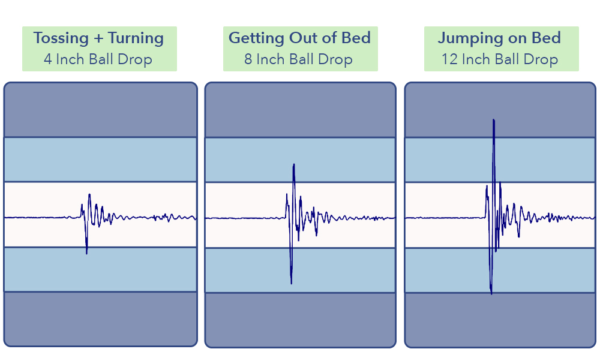Click the lower light blue band of Tossing chart

pyautogui.click(x=101, y=270)
